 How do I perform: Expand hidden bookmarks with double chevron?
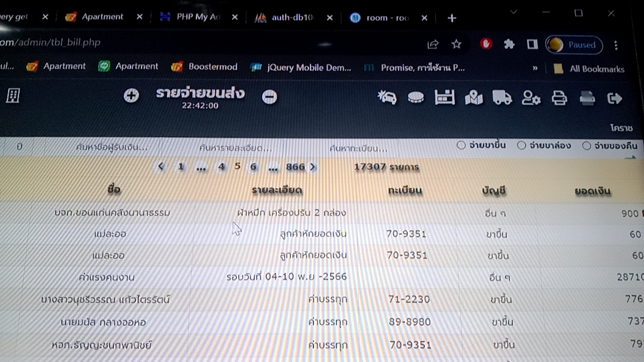coord(534,68)
